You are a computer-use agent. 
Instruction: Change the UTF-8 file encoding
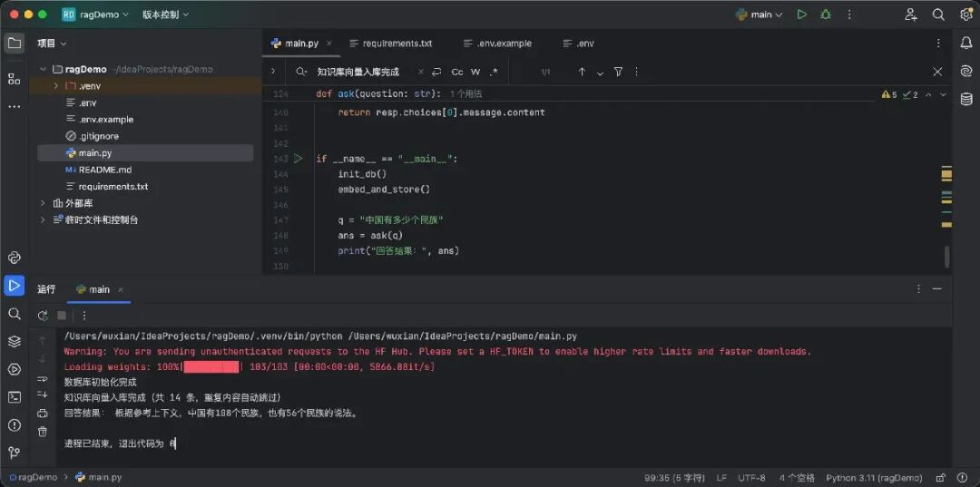click(751, 478)
